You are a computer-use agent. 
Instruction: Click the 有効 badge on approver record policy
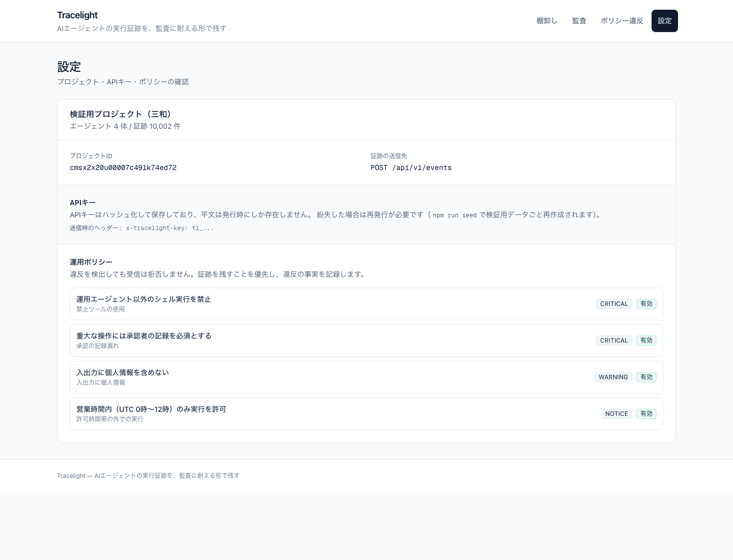(x=646, y=341)
